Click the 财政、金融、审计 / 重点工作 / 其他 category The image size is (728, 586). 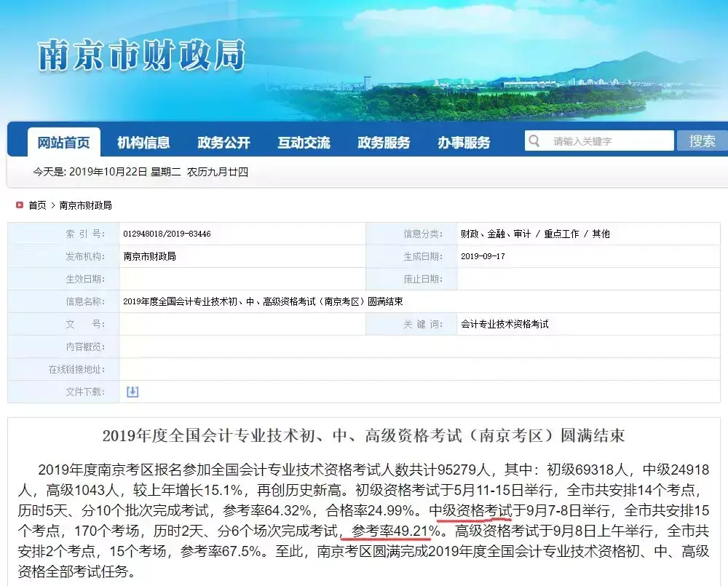(x=535, y=234)
